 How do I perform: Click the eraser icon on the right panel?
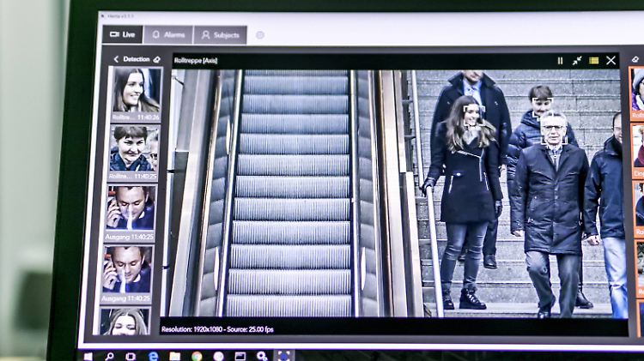(x=635, y=59)
